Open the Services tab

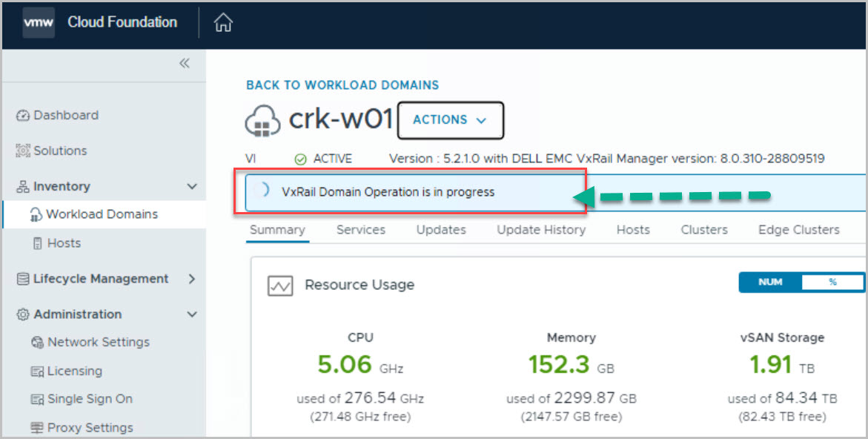point(361,230)
